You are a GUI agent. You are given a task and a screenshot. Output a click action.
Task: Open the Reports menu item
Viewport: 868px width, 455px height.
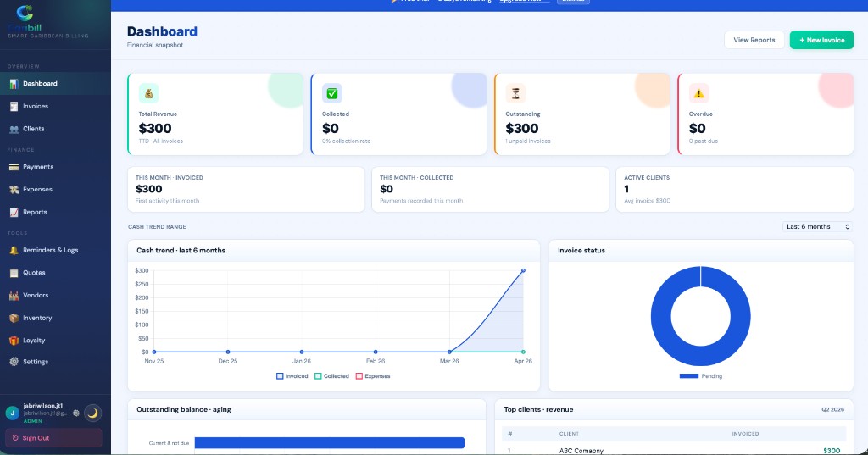55,212
